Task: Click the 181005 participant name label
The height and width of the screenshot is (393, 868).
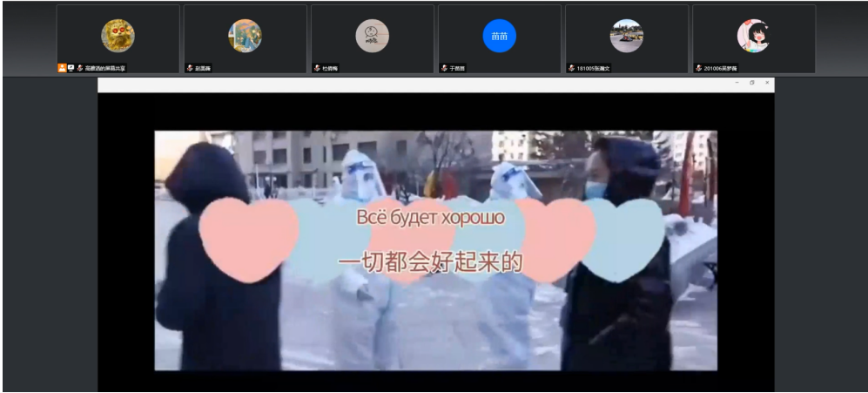Action: tap(594, 68)
